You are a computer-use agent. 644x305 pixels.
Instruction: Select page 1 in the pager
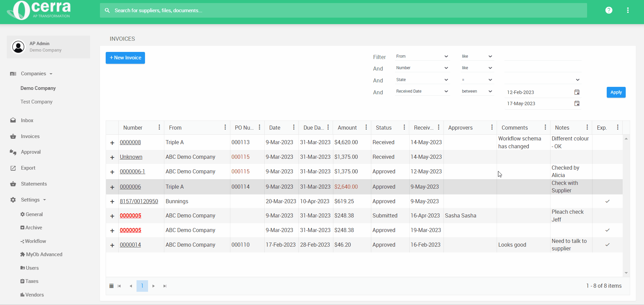click(x=142, y=286)
